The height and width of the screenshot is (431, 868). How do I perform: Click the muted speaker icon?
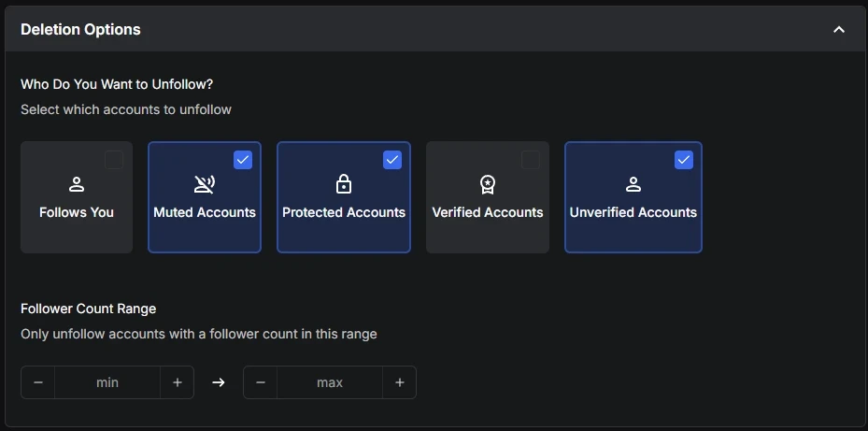coord(205,184)
